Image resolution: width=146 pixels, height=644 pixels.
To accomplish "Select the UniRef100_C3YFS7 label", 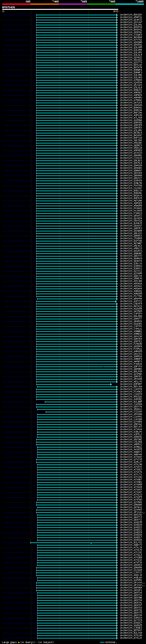I will pos(131,572).
